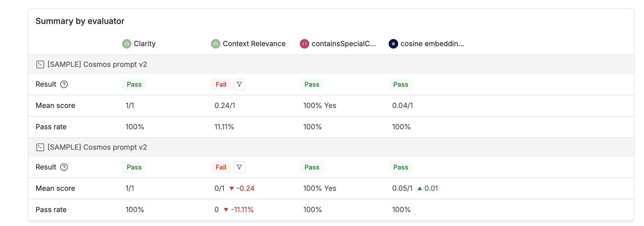Image resolution: width=644 pixels, height=226 pixels.
Task: Select the containsSpecialC... curly braces icon
Action: (304, 43)
